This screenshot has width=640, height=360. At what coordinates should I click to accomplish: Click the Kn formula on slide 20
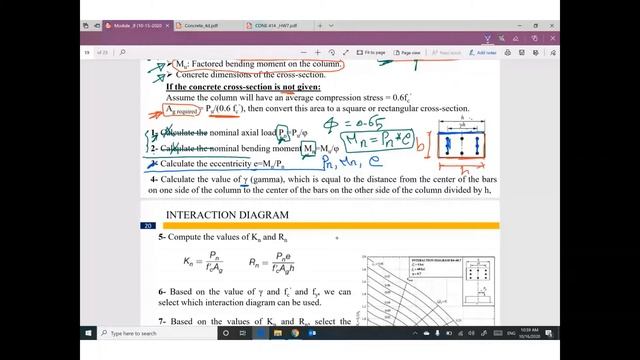click(203, 262)
